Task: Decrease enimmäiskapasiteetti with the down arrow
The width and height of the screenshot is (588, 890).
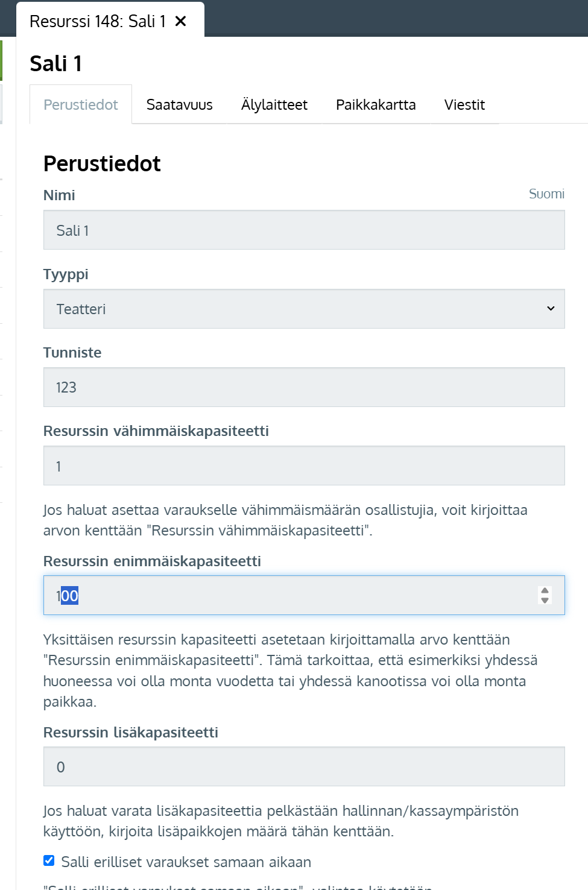Action: [545, 601]
